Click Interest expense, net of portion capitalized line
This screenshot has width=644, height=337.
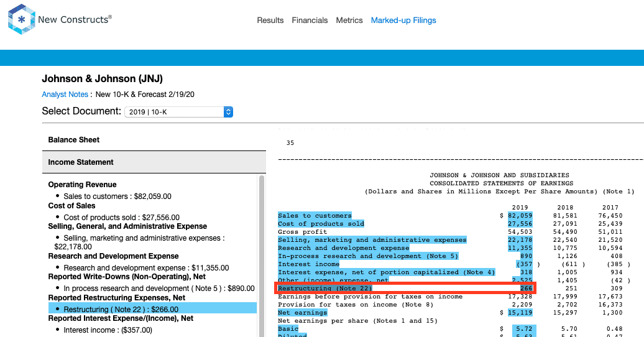click(x=387, y=272)
